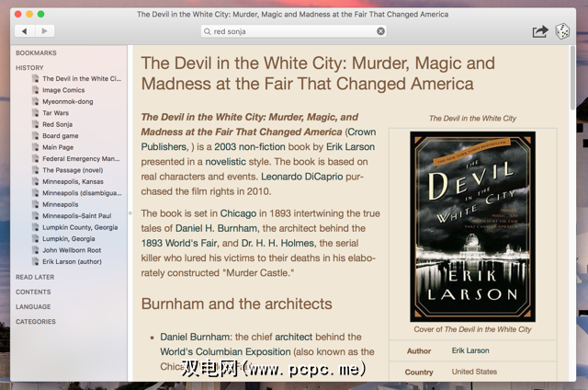Click page icon beside Erik Larson (author)
This screenshot has width=588, height=390.
point(36,261)
